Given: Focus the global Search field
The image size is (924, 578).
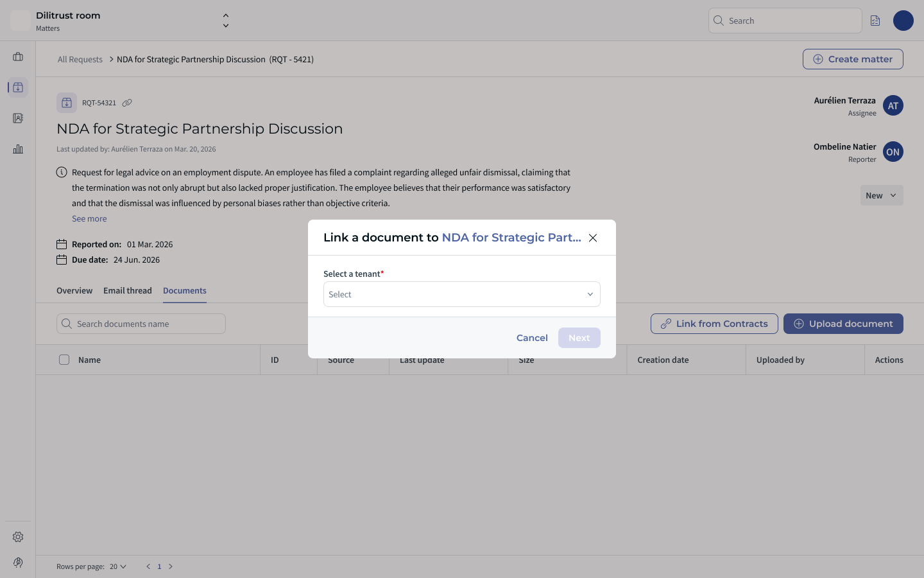Looking at the screenshot, I should tap(785, 21).
